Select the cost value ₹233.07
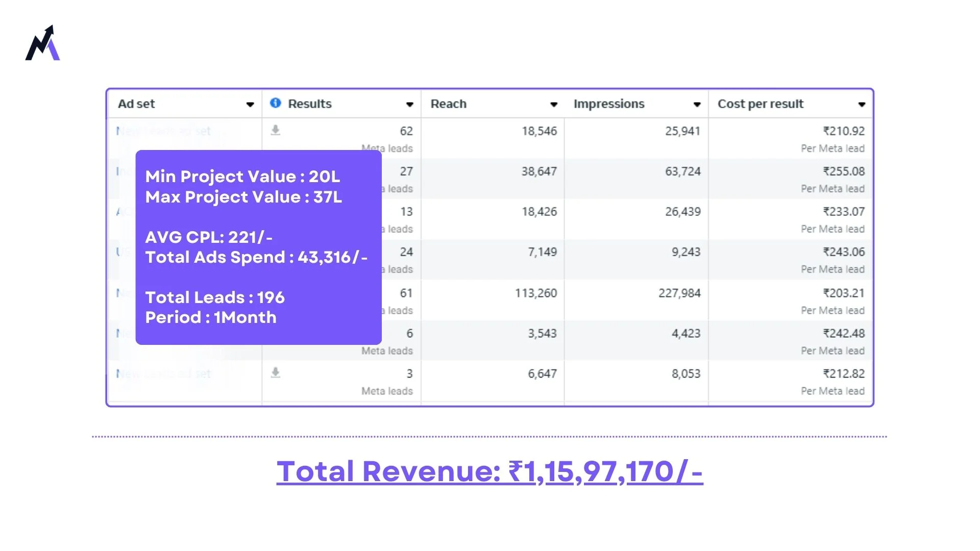The image size is (980, 551). point(844,212)
